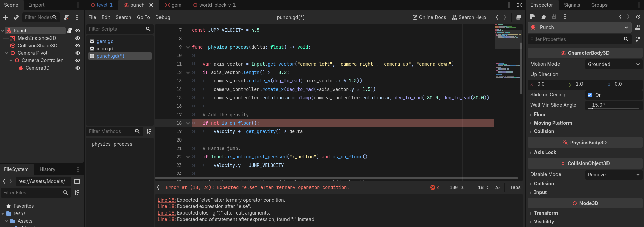Toggle distraction-free mode expand icon
The image size is (644, 227).
pyautogui.click(x=520, y=5)
